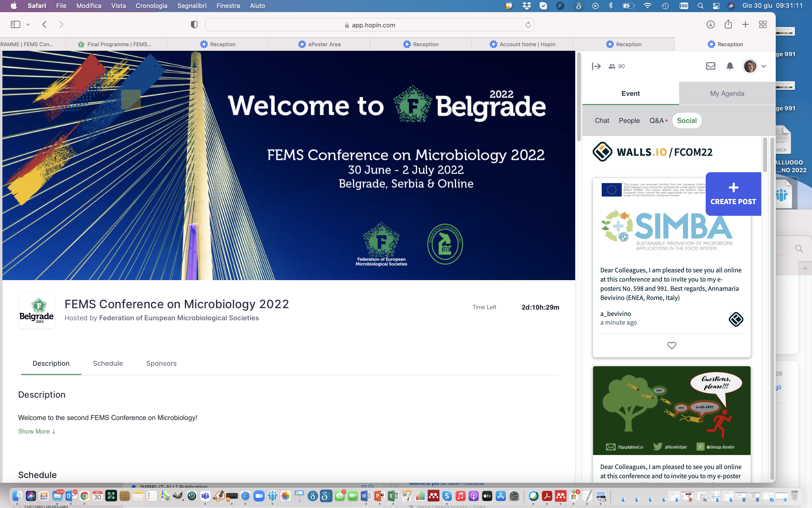Open the Apple menu
812x508 pixels.
14,6
